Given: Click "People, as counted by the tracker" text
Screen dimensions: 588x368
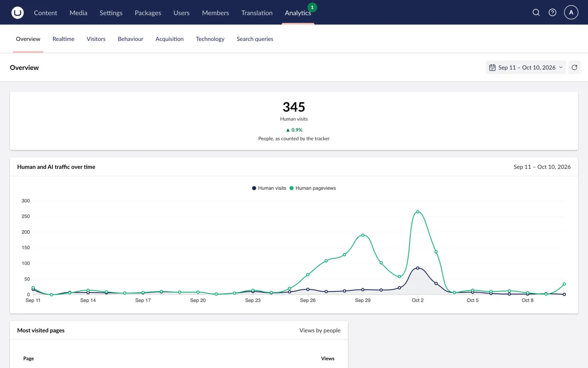Looking at the screenshot, I should tap(294, 139).
